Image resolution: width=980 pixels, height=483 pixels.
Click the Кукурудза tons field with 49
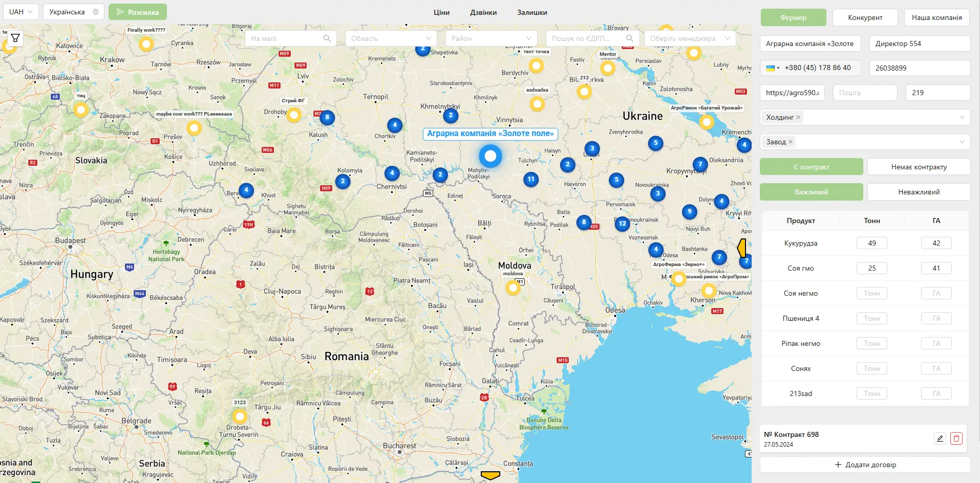coord(872,243)
